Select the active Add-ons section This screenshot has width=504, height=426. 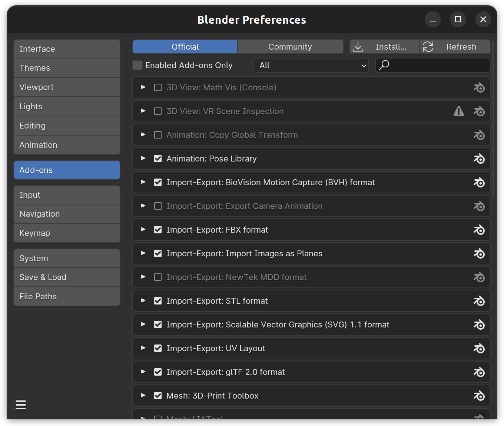point(67,170)
